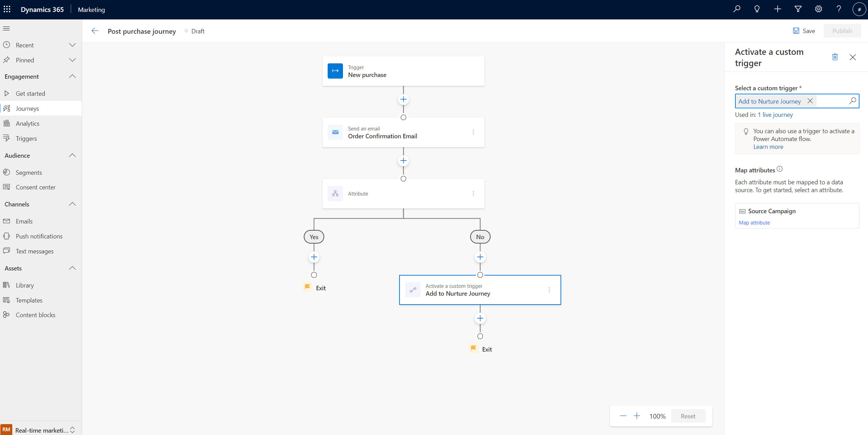
Task: Click the Publish button to go live
Action: 841,31
